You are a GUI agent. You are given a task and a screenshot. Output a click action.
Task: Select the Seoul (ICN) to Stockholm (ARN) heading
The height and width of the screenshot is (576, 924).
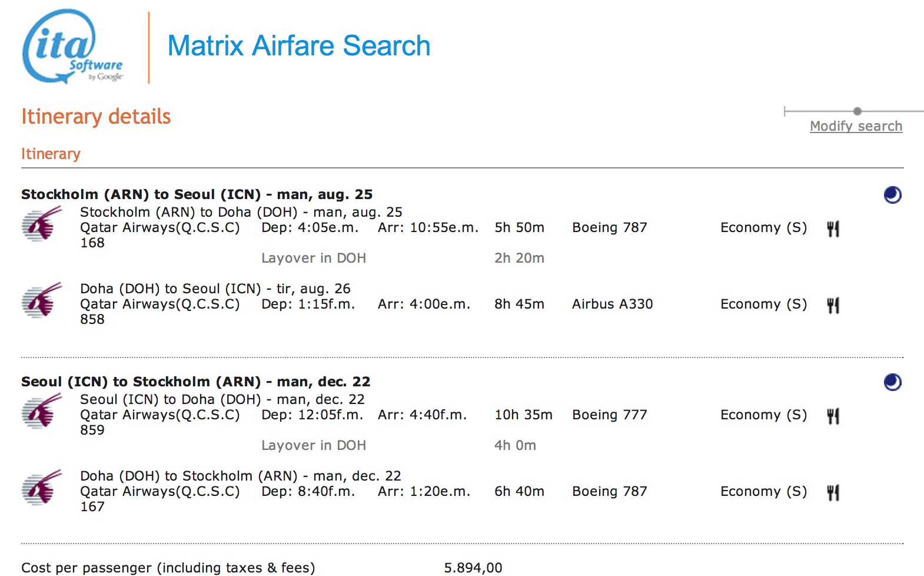click(x=195, y=382)
